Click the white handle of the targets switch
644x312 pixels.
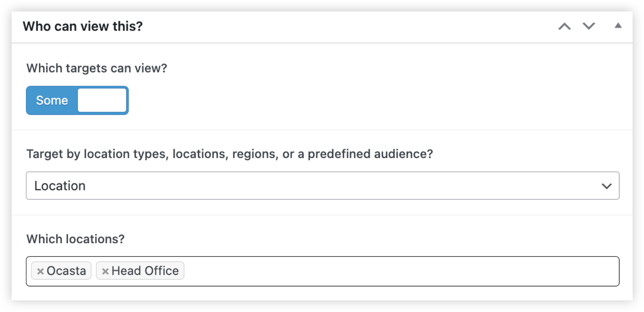[102, 100]
